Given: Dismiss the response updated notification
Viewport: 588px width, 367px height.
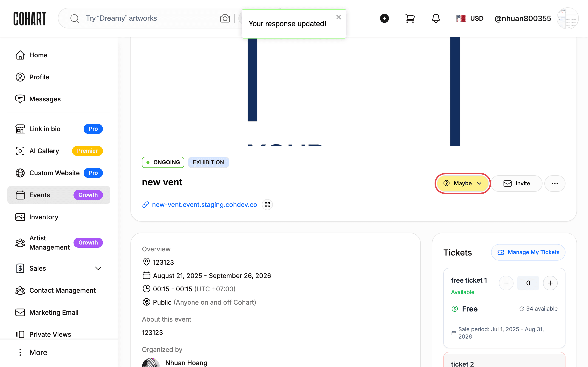Looking at the screenshot, I should click(339, 17).
